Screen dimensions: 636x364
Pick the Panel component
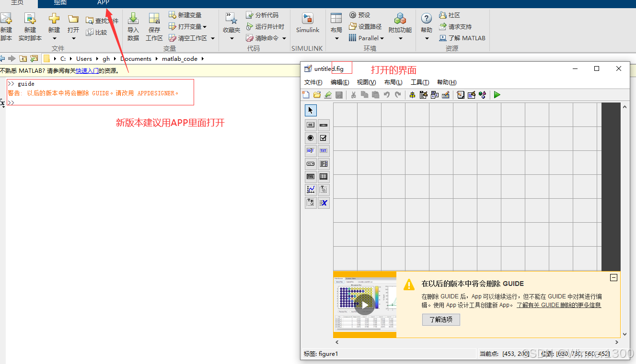pos(324,190)
